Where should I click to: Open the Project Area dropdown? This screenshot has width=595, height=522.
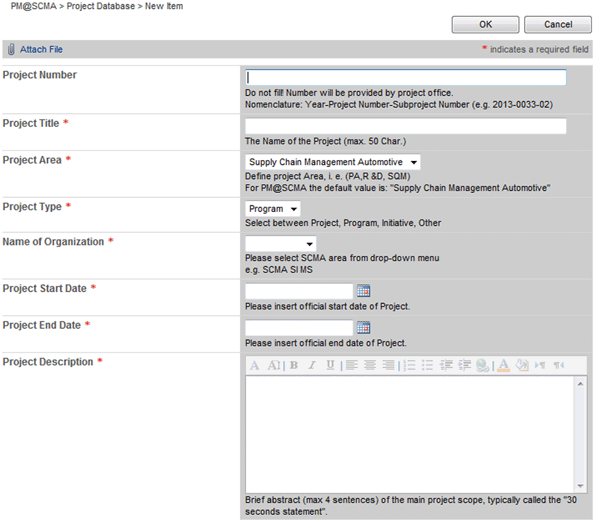point(333,162)
